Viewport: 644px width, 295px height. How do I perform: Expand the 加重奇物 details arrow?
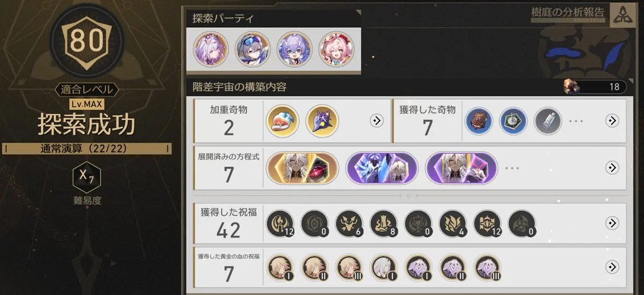tap(377, 121)
